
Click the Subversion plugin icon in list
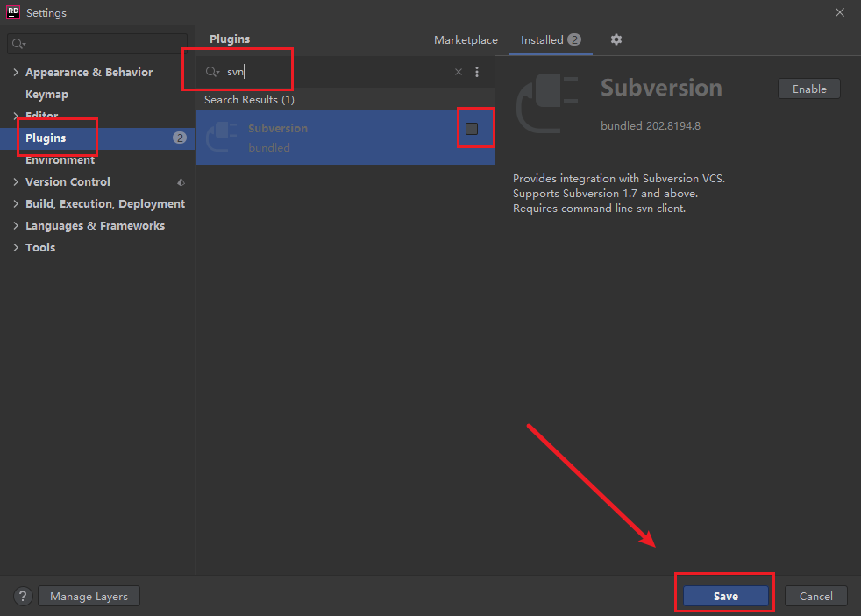point(222,138)
